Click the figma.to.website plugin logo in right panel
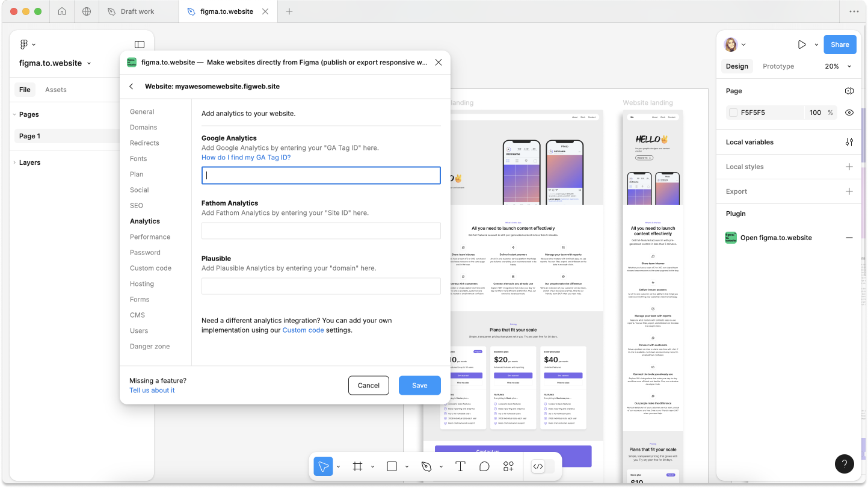The height and width of the screenshot is (488, 868). coord(731,238)
